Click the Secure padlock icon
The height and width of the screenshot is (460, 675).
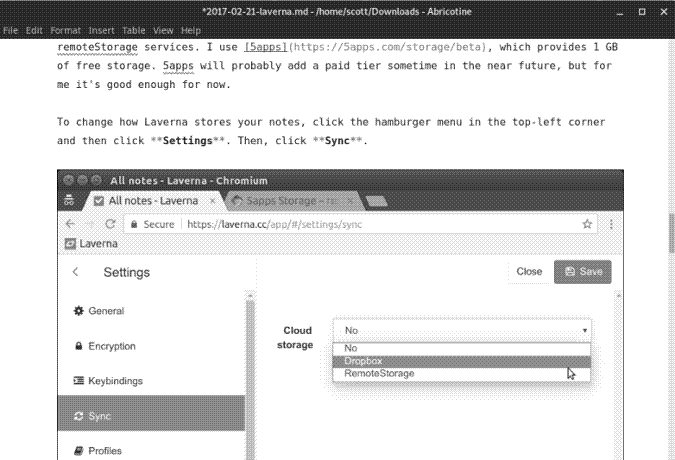coord(134,224)
